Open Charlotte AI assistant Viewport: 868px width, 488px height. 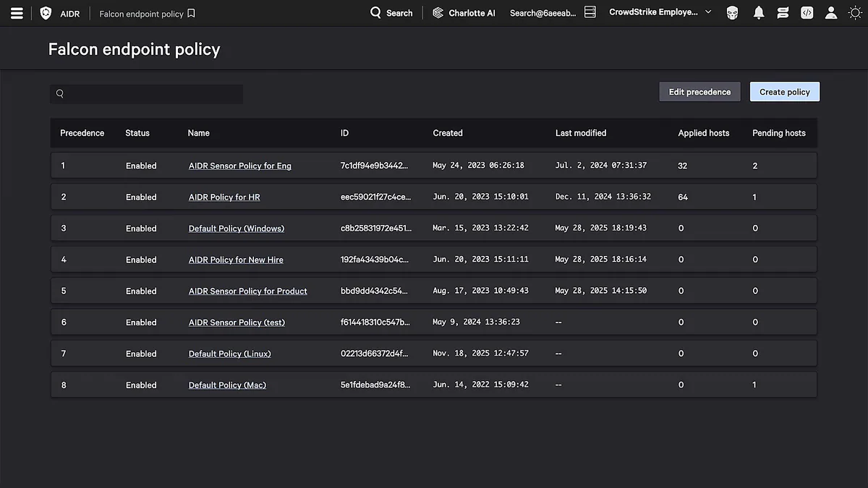pos(463,12)
